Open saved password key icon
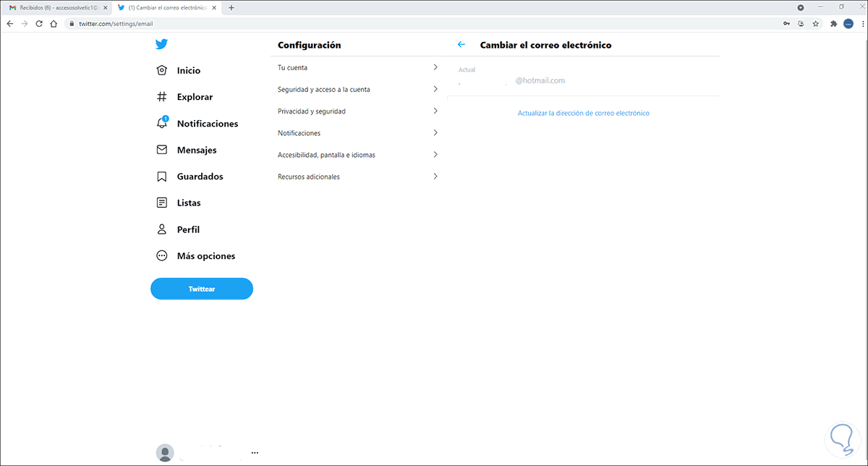The width and height of the screenshot is (868, 466). pyautogui.click(x=786, y=23)
